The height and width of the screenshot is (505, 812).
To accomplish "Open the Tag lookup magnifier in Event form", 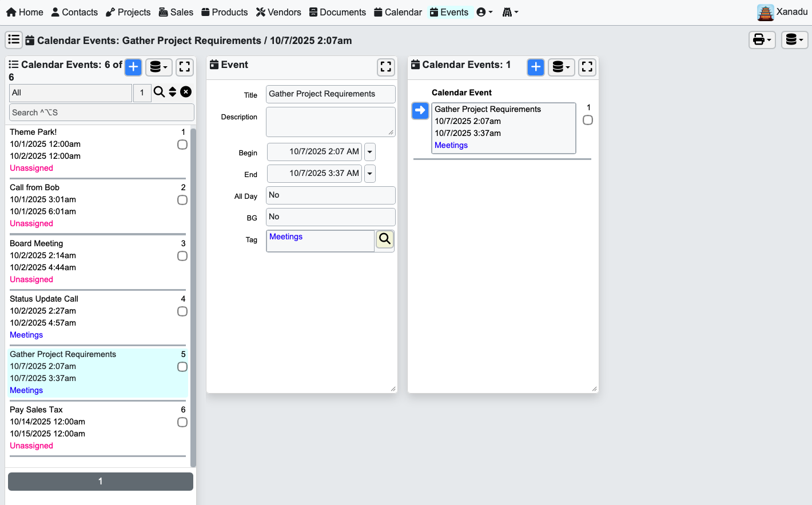I will (384, 239).
